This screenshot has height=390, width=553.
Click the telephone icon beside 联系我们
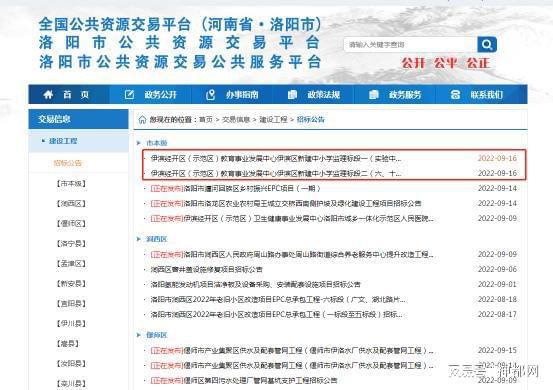(455, 95)
